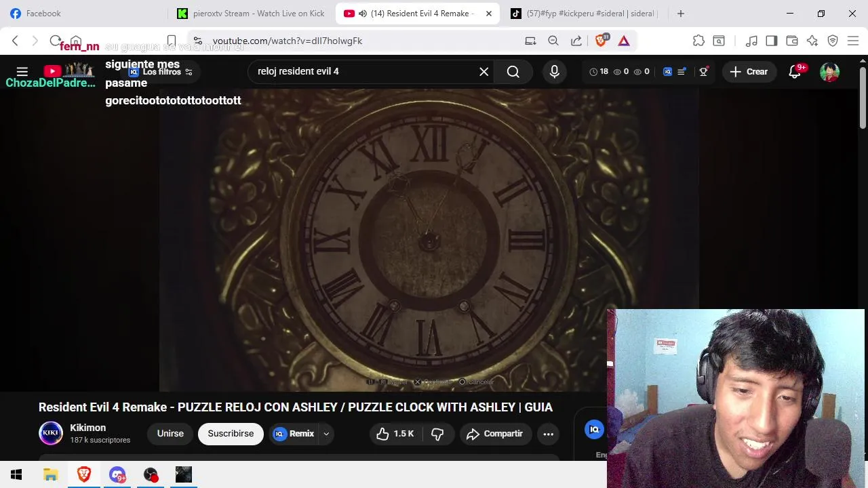Bookmark this page

(172, 41)
